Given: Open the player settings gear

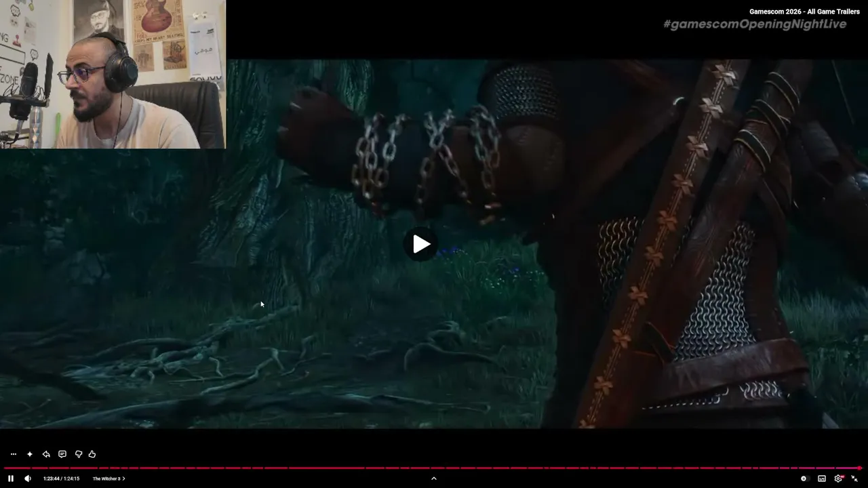Looking at the screenshot, I should coord(838,479).
